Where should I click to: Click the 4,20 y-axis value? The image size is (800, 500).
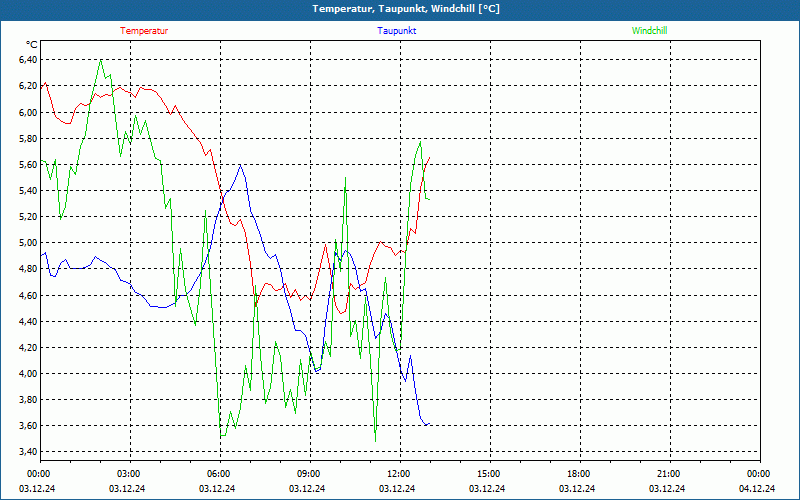tap(28, 347)
